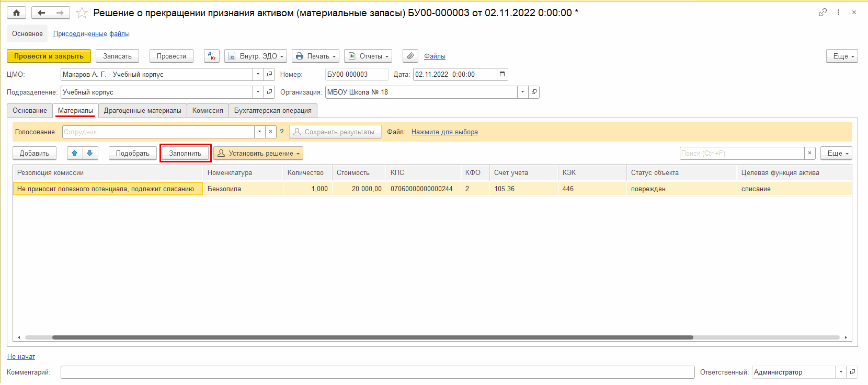Show Дт/Кт accounting entries icon

212,56
